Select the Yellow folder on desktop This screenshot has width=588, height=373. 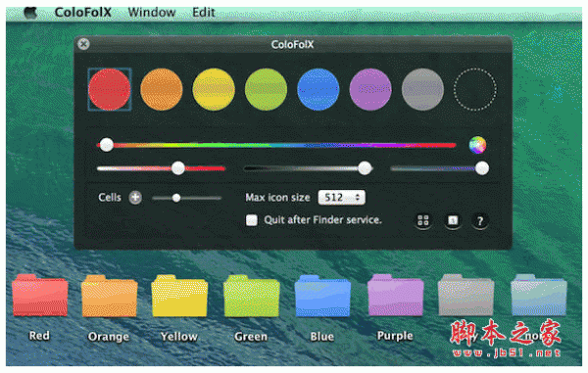pos(179,296)
